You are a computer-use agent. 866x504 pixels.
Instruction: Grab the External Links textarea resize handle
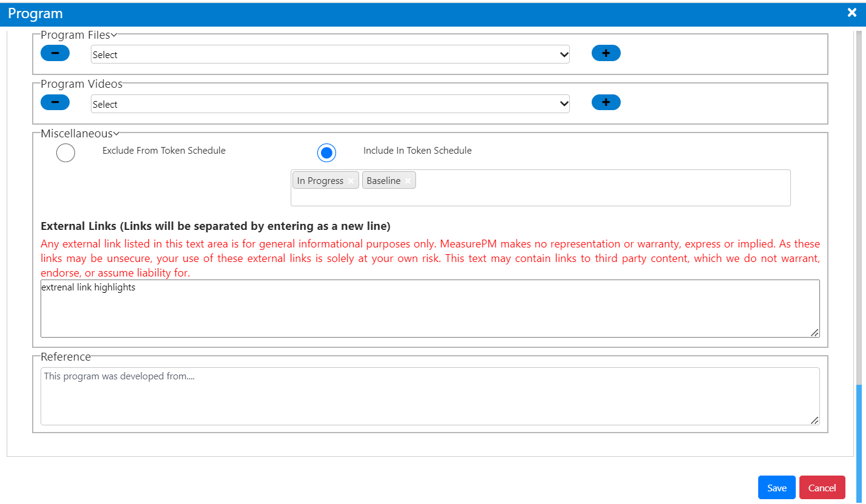point(815,333)
